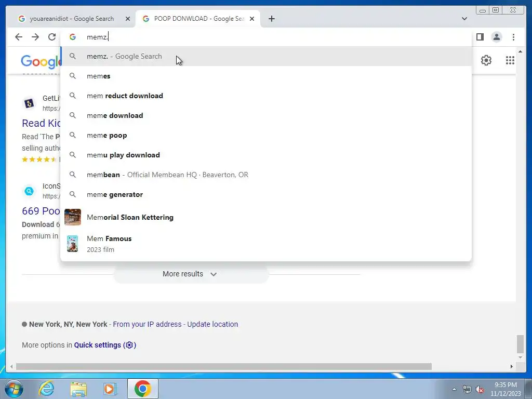Click the vertical scrollbar thumb
This screenshot has width=532, height=399.
tap(520, 344)
